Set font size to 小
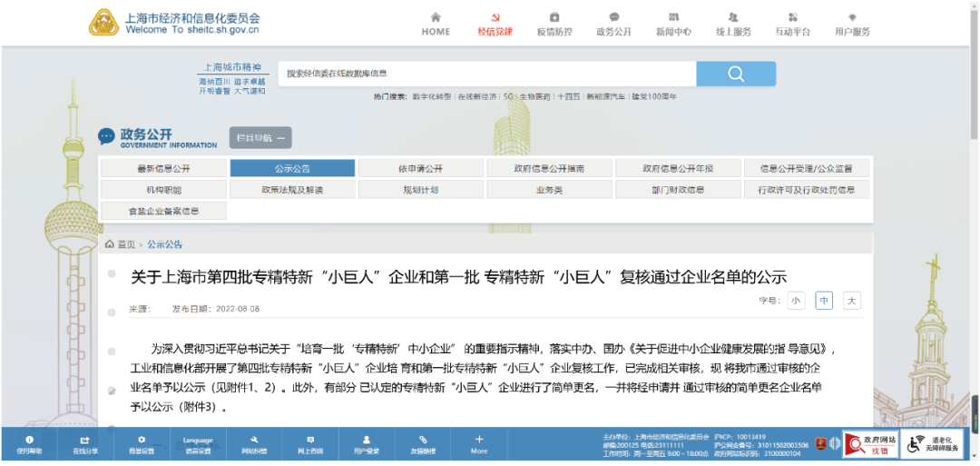This screenshot has height=466, width=980. pyautogui.click(x=796, y=301)
